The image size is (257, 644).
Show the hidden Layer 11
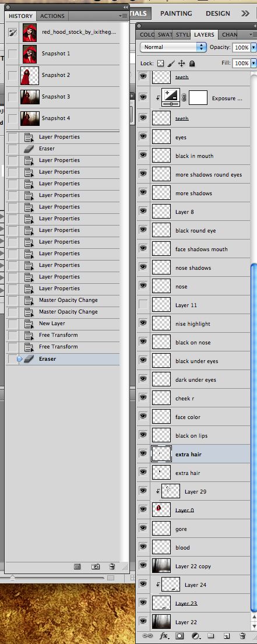[x=143, y=305]
